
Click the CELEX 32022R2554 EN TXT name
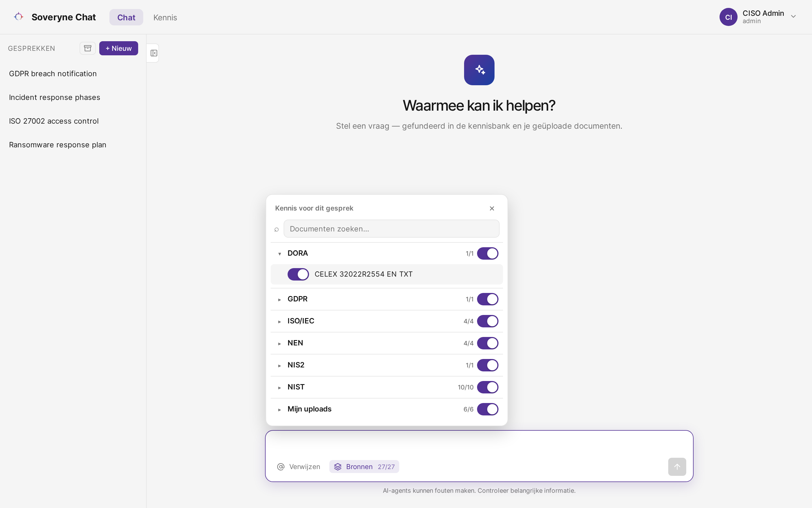(x=363, y=274)
